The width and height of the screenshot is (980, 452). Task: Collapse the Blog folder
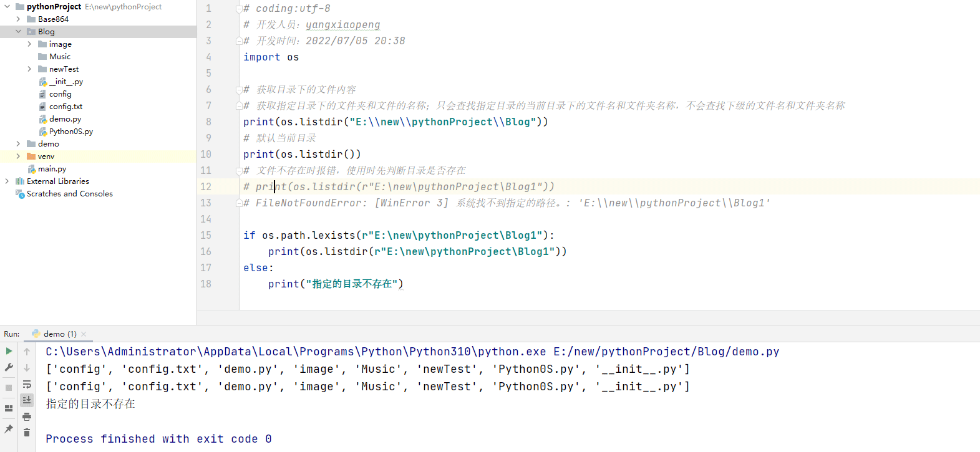[18, 32]
